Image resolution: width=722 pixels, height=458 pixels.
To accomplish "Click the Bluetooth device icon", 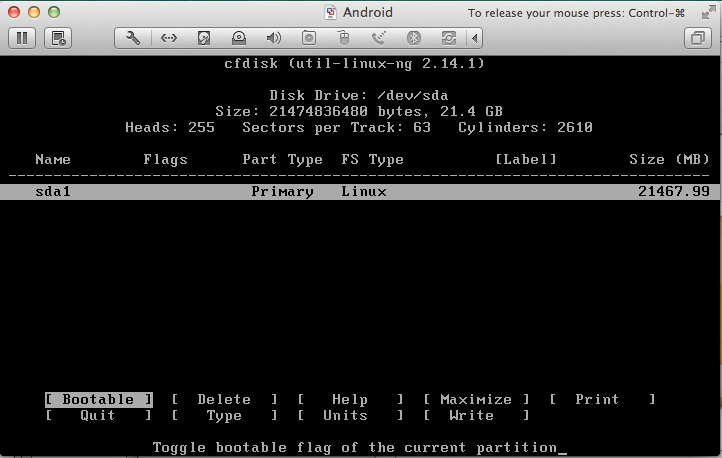I will pos(413,38).
